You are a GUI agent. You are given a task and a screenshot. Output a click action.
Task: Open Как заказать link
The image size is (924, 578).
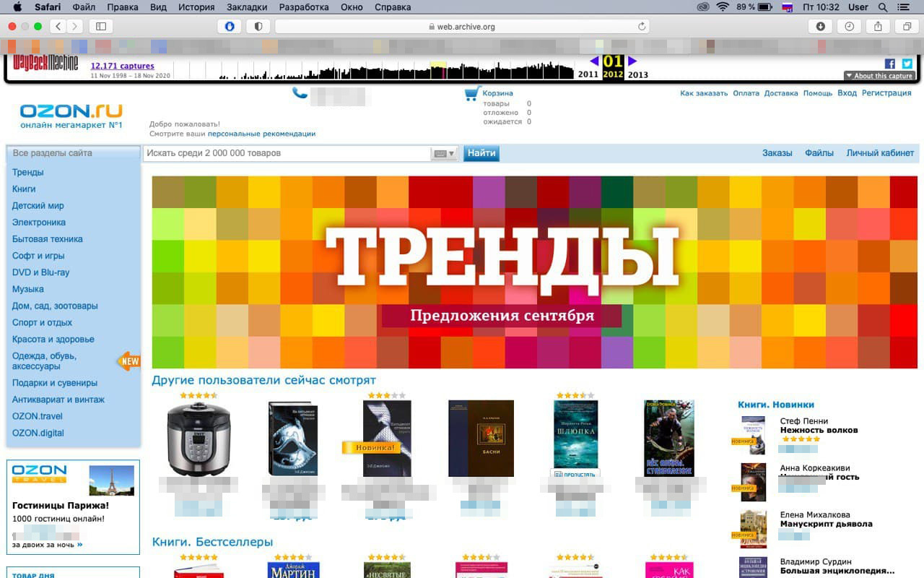tap(704, 93)
